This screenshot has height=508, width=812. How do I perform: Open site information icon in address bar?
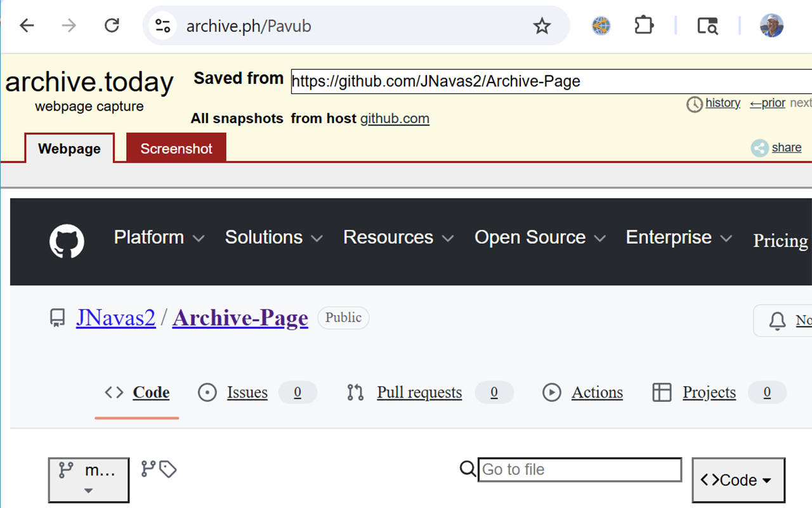(163, 26)
